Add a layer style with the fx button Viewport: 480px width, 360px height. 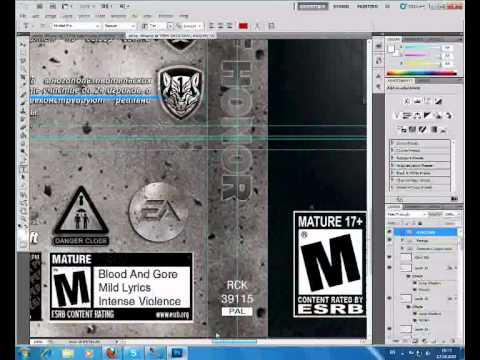(x=406, y=341)
